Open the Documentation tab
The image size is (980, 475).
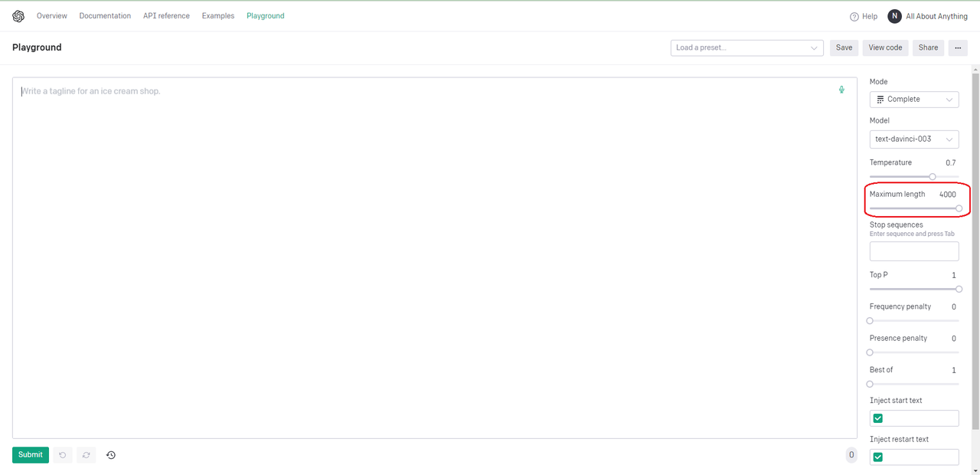coord(105,16)
